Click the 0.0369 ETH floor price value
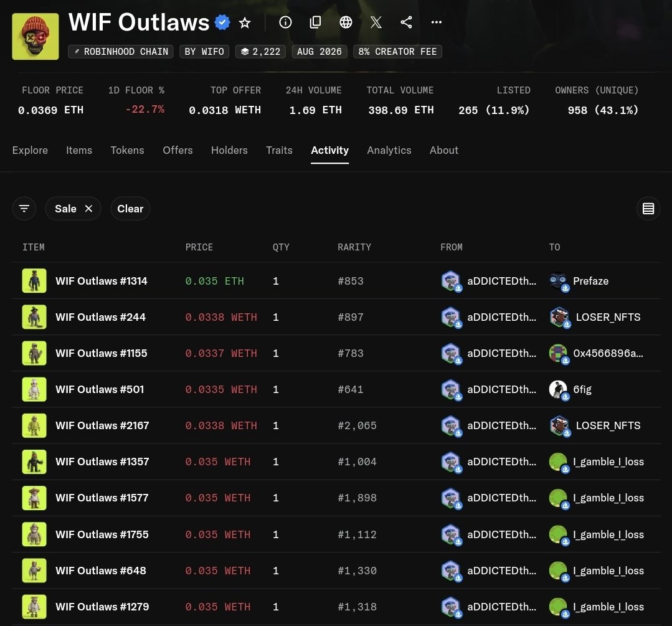This screenshot has width=672, height=626. [x=50, y=110]
